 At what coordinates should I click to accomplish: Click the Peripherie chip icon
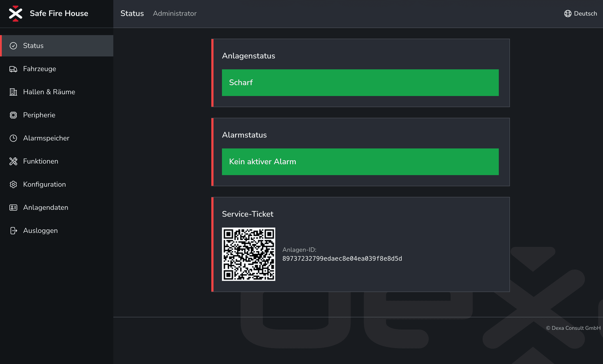tap(13, 115)
